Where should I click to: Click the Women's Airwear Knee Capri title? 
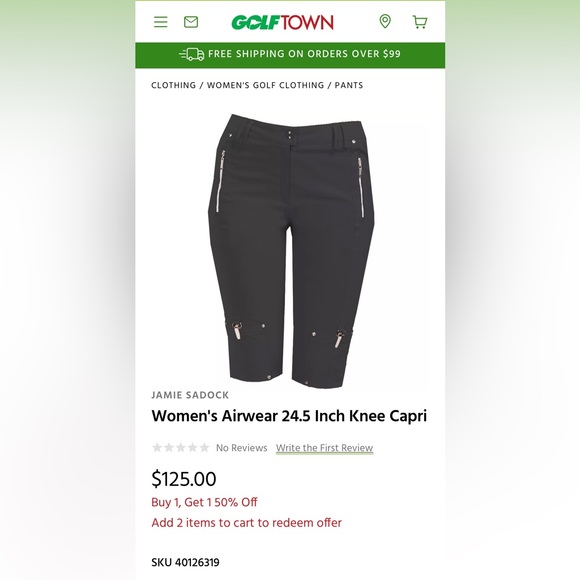[289, 416]
